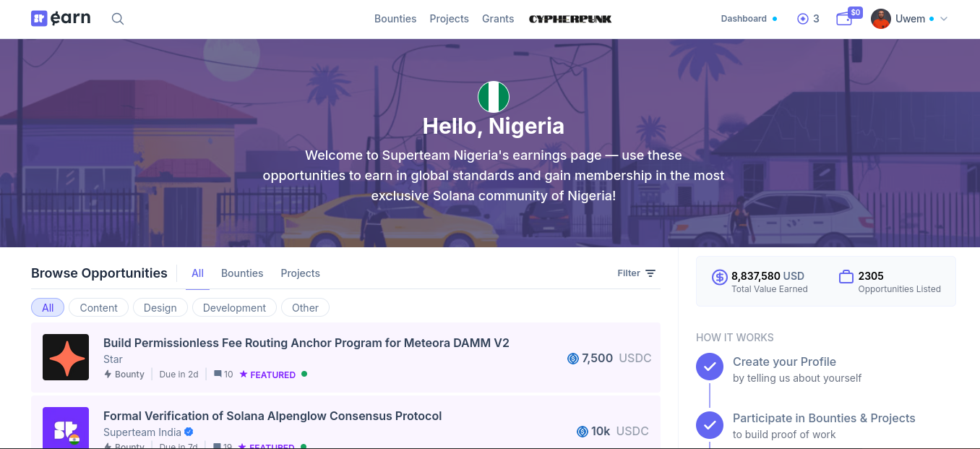This screenshot has height=449, width=980.
Task: Click the Uwem profile avatar
Action: click(880, 19)
